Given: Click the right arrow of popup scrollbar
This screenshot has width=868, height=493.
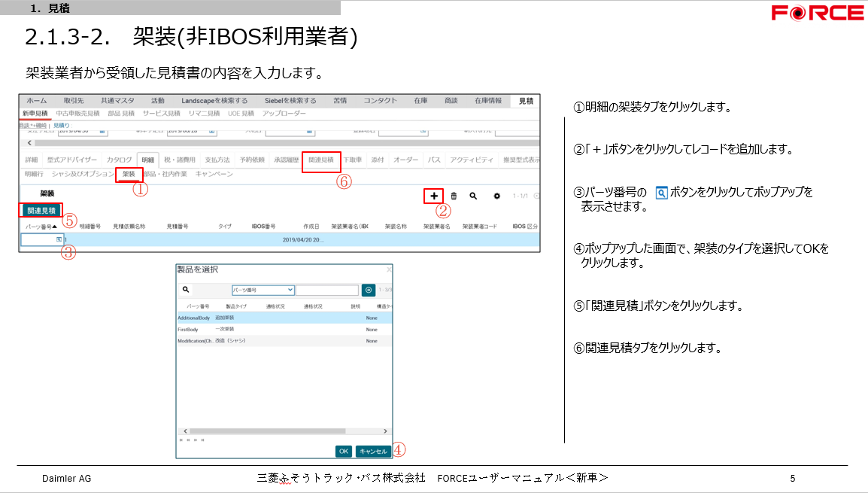Looking at the screenshot, I should [386, 431].
